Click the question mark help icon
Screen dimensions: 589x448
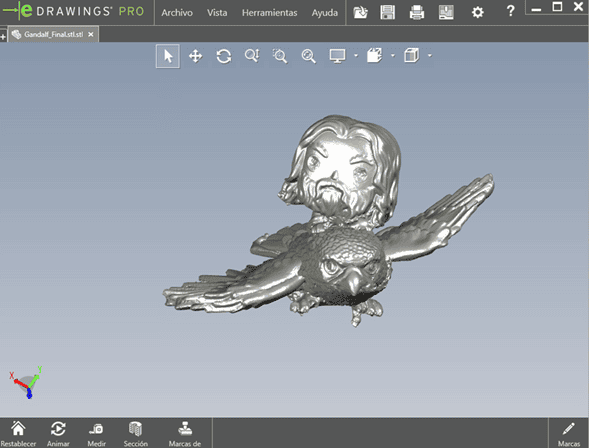pos(510,11)
